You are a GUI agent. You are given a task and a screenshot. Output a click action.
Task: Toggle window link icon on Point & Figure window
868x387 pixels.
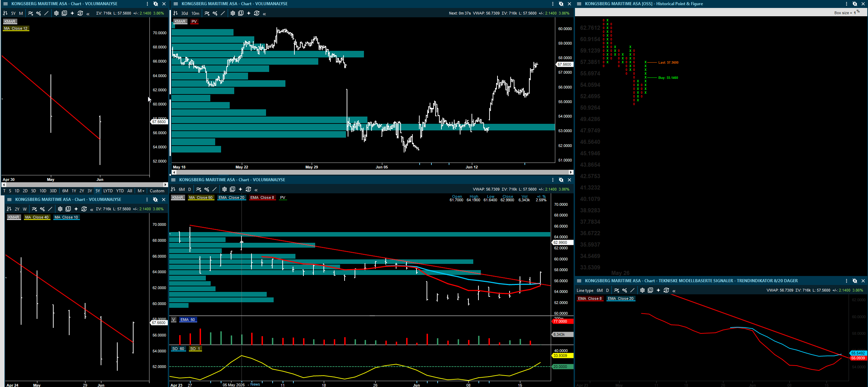(x=855, y=4)
